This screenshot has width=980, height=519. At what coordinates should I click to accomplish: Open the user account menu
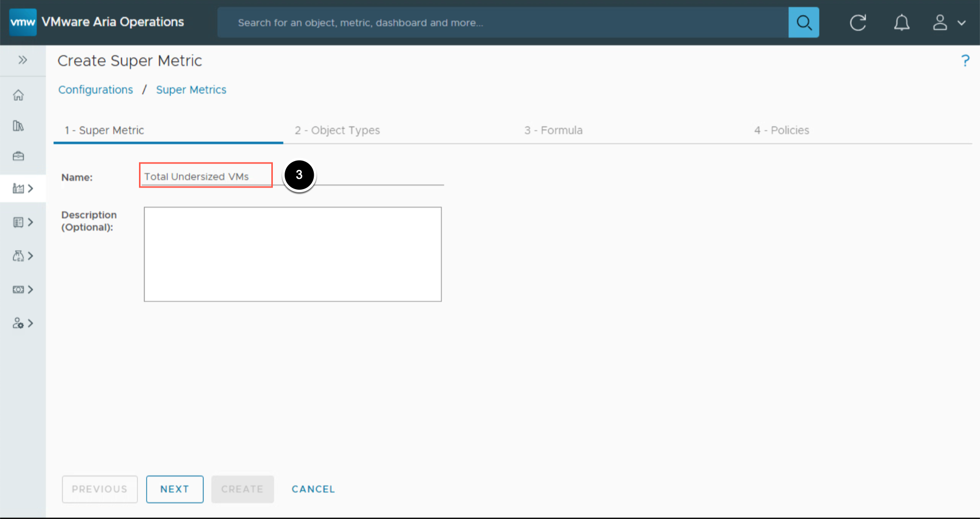coord(949,22)
